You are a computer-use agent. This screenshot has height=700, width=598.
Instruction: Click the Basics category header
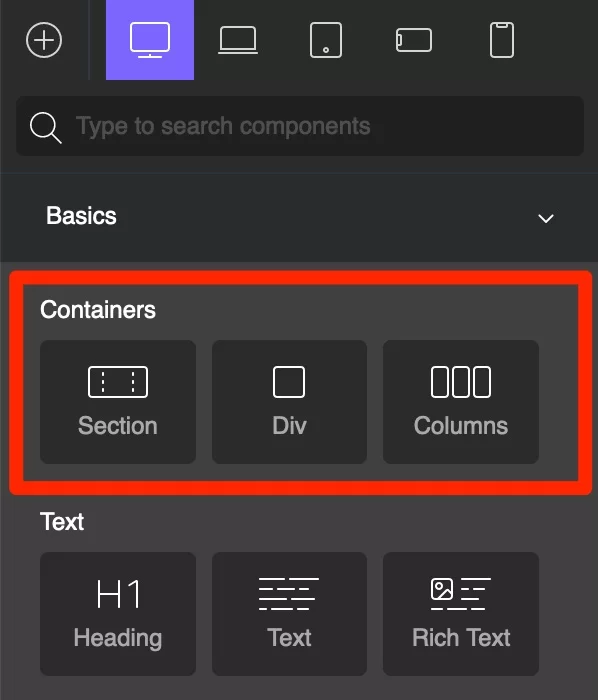point(299,217)
